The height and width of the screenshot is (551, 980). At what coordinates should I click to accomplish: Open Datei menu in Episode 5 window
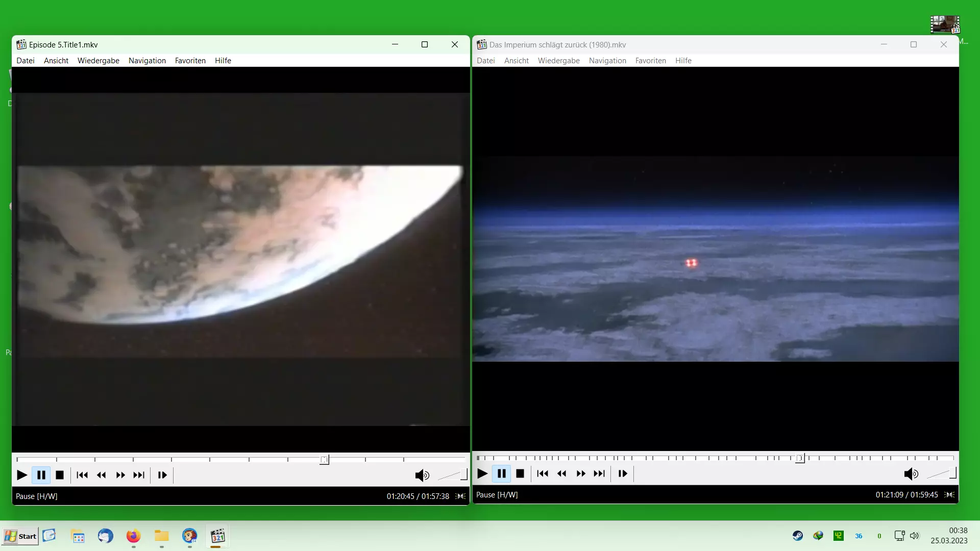click(26, 60)
